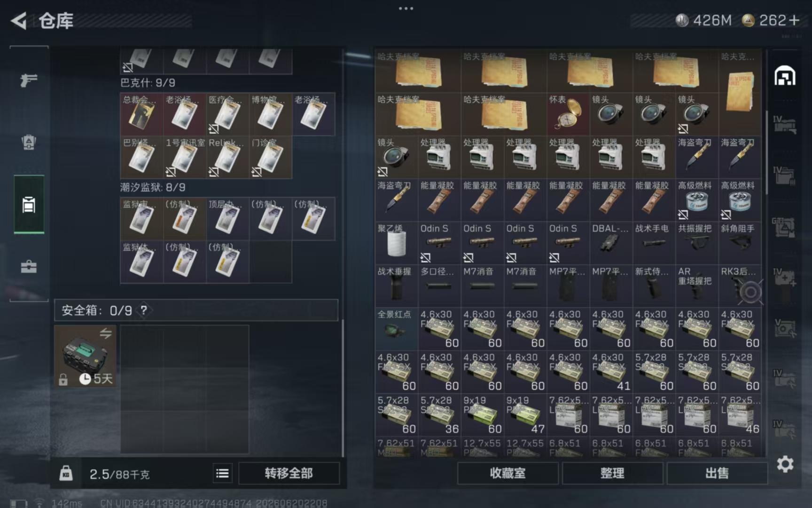Open the weapons tab with pistol icon

tap(29, 80)
